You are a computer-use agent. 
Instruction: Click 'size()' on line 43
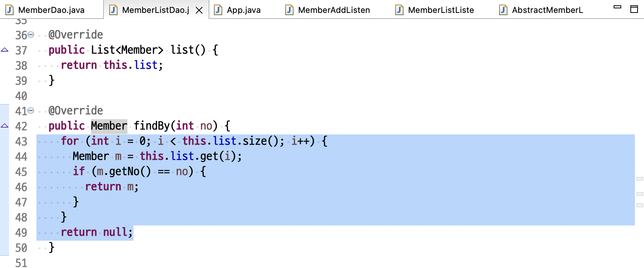pos(261,141)
